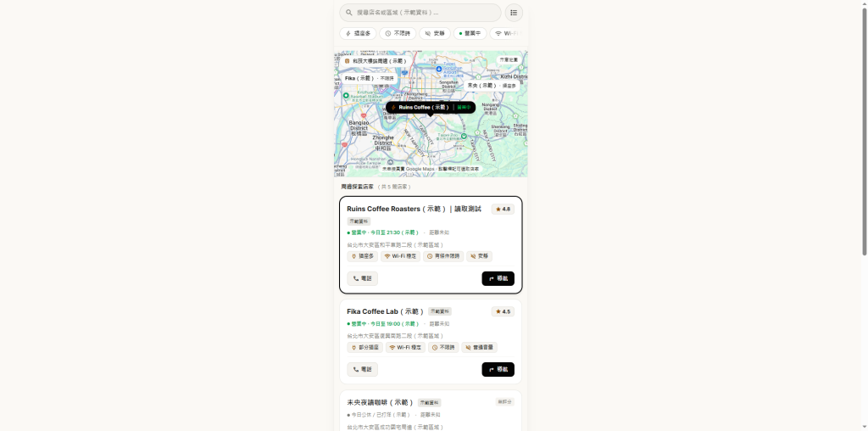This screenshot has width=868, height=431.
Task: Select the 科技大樓站周邊 map marker
Action: (x=376, y=61)
